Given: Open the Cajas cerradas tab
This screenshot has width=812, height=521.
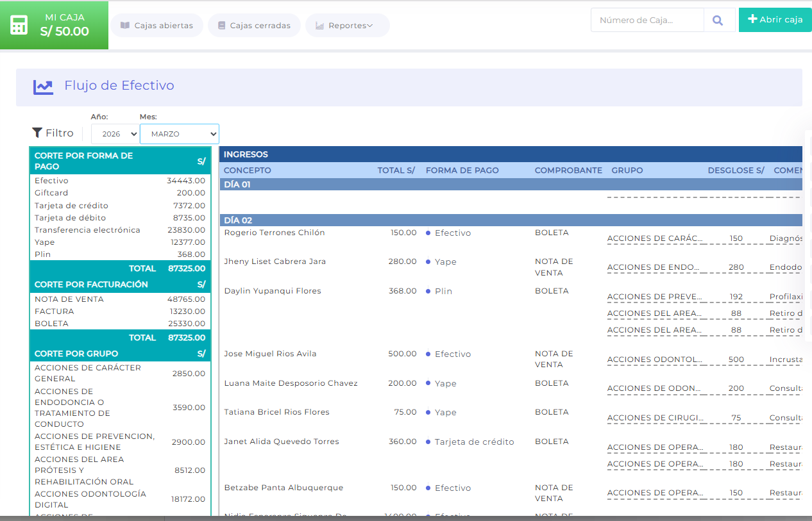Looking at the screenshot, I should 255,26.
